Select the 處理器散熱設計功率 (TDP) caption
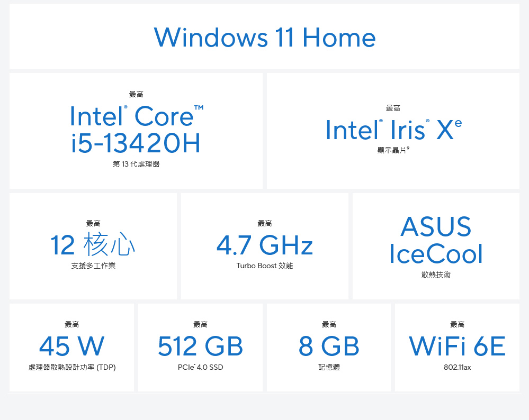 click(x=72, y=367)
